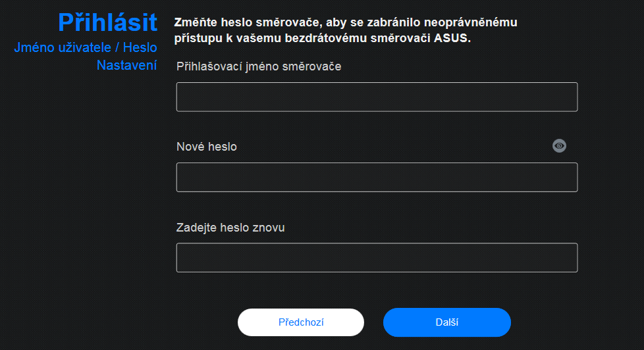Focus the Nové heslo password field

tap(377, 177)
